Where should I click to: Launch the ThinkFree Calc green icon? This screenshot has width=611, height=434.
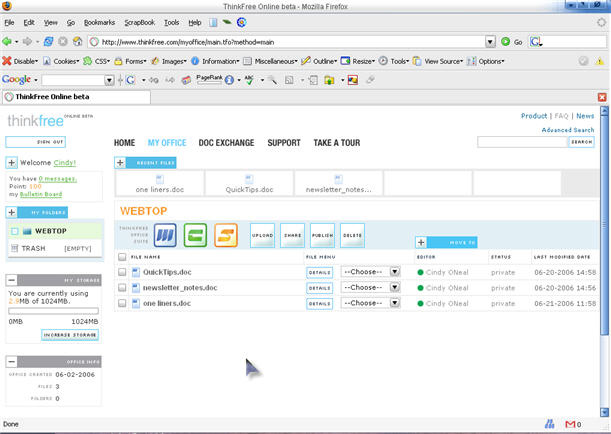pos(195,235)
